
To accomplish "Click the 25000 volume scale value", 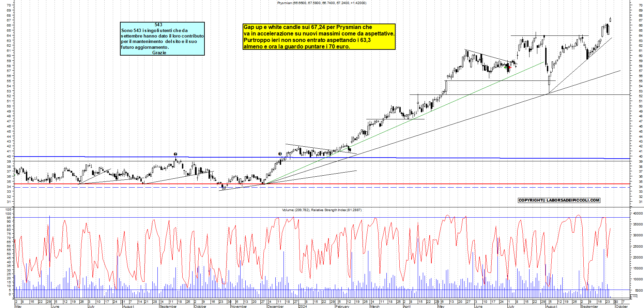I will [x=638, y=246].
